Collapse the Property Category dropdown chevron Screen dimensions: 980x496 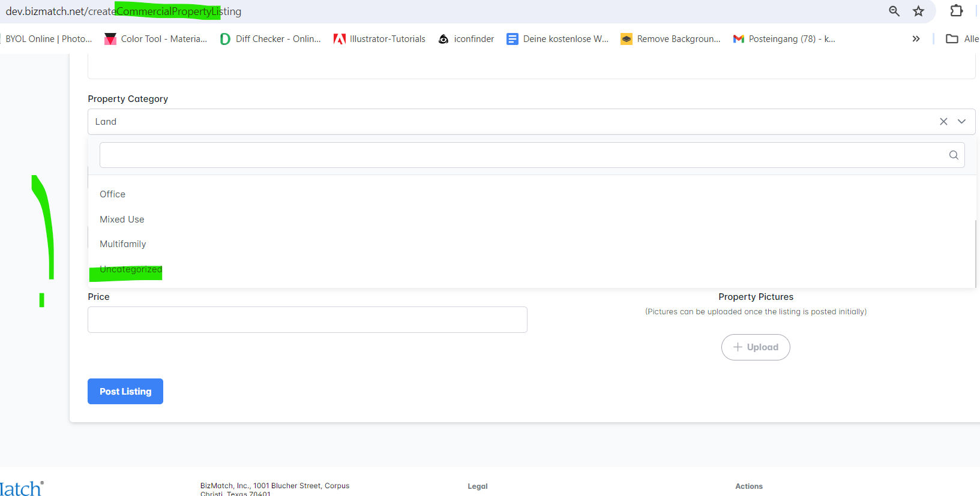coord(961,122)
